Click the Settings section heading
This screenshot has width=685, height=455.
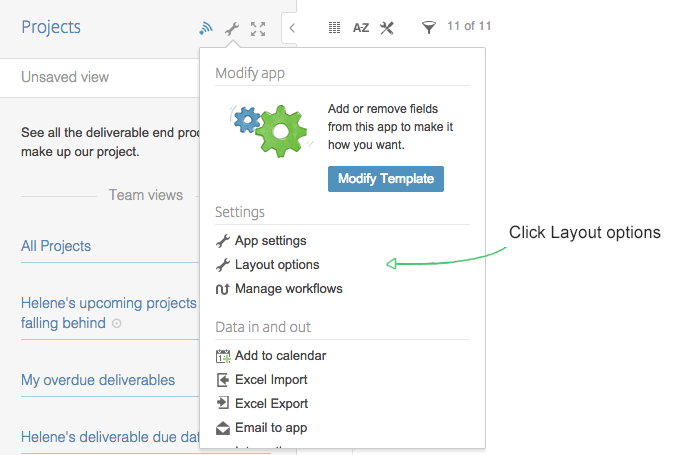(x=240, y=212)
